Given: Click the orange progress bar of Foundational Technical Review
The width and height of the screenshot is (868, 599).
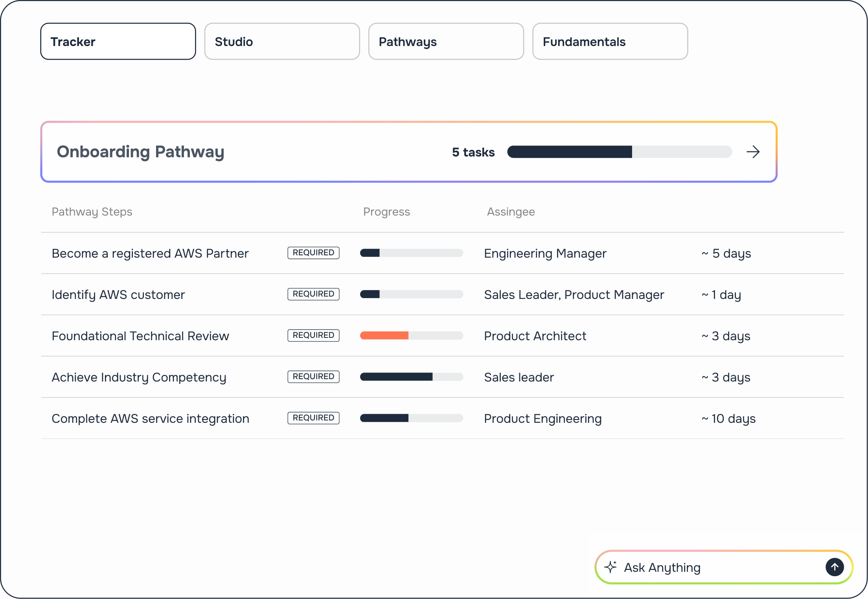Looking at the screenshot, I should point(384,335).
